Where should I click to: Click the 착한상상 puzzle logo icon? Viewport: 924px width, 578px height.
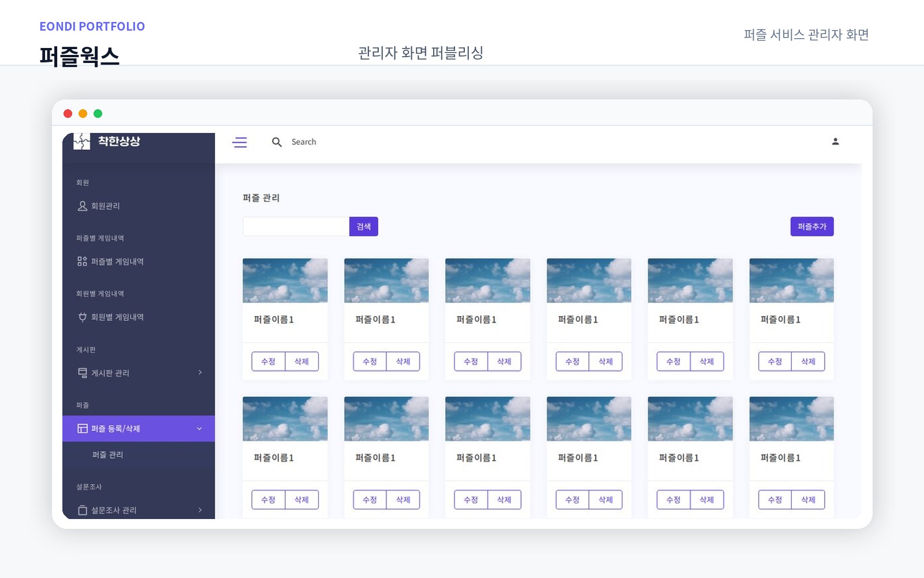(x=82, y=142)
